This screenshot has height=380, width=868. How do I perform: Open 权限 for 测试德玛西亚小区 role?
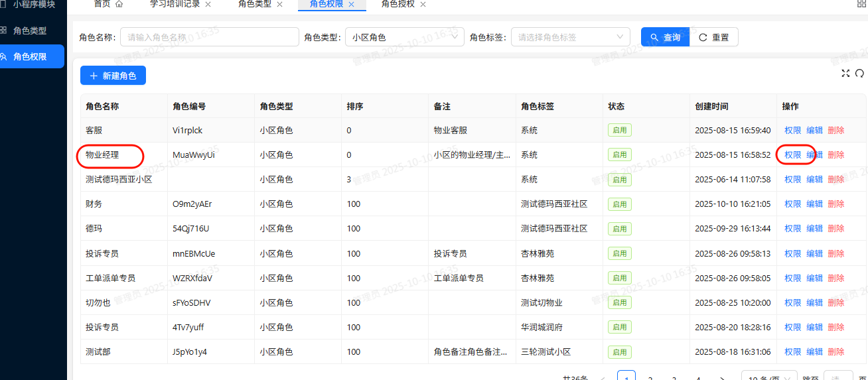tap(792, 179)
